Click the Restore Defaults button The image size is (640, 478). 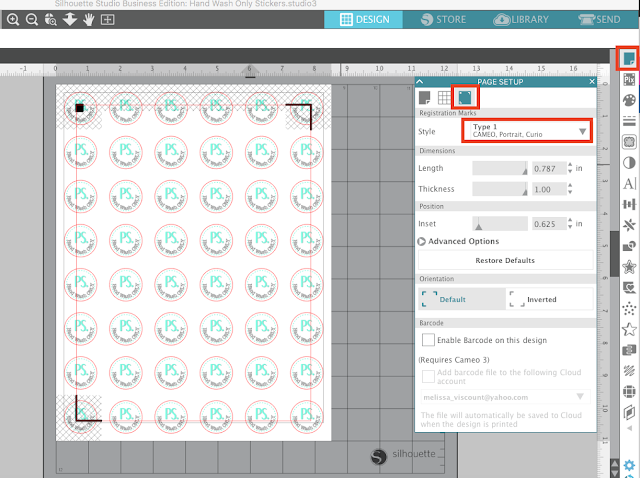click(x=505, y=260)
